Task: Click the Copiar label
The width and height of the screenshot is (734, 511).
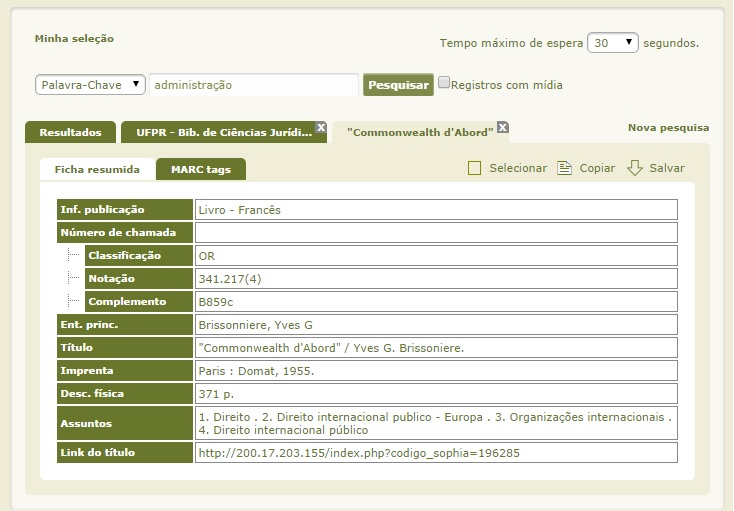Action: tap(597, 168)
